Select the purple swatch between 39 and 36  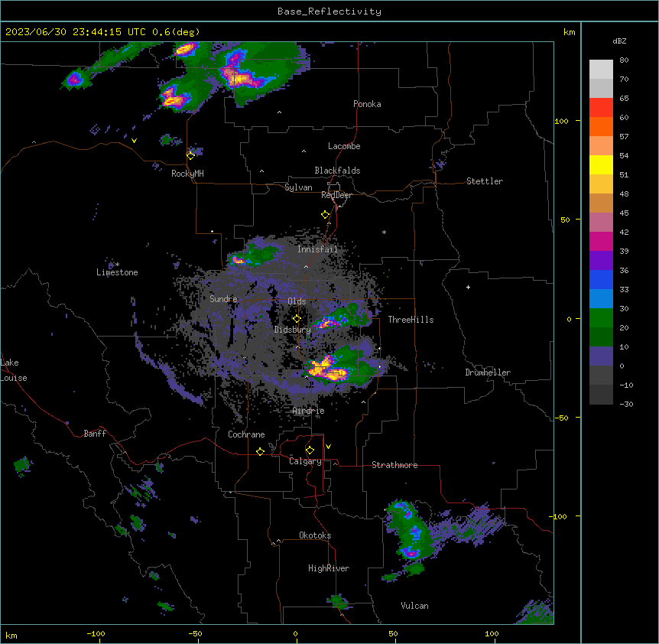click(601, 261)
